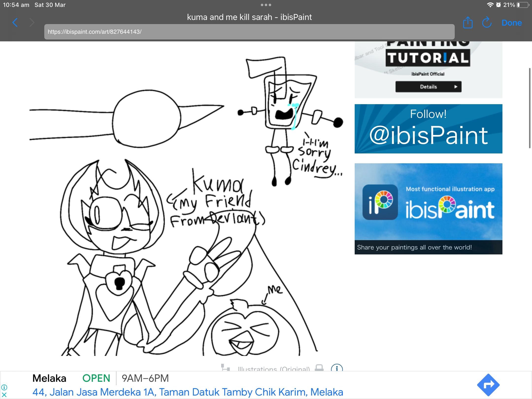Open the category tree icon below artwork
The height and width of the screenshot is (399, 532).
[x=225, y=368]
